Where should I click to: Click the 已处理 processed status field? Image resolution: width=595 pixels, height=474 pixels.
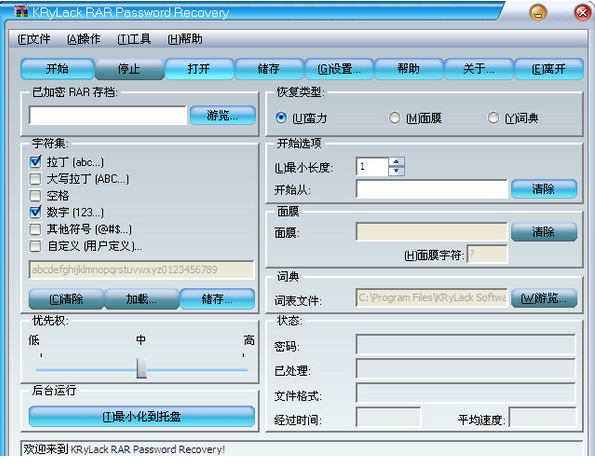(466, 369)
